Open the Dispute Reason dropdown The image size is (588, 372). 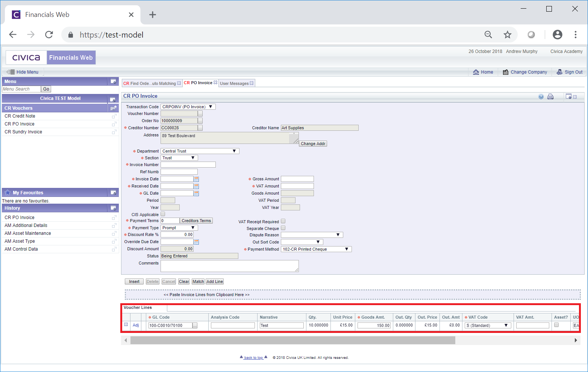pos(312,235)
